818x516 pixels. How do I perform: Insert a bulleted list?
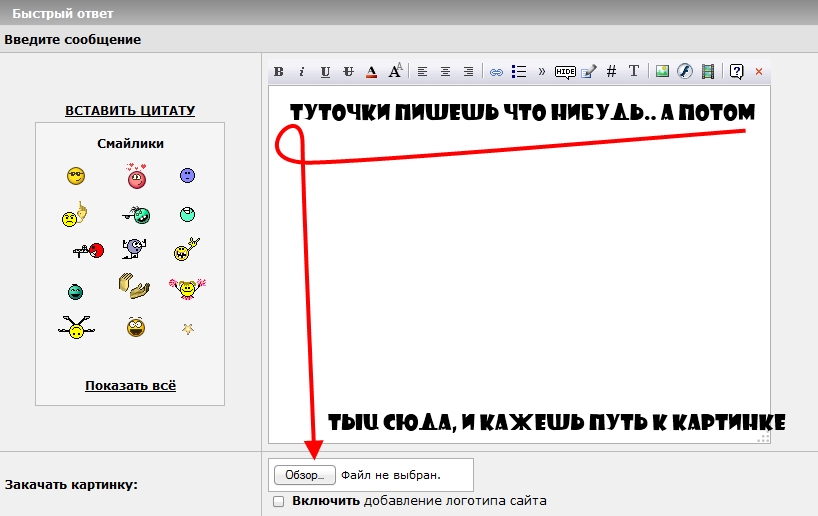pyautogui.click(x=519, y=71)
